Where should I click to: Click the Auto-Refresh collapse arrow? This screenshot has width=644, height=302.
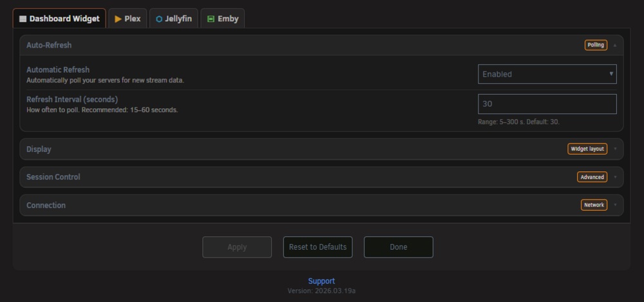click(615, 45)
